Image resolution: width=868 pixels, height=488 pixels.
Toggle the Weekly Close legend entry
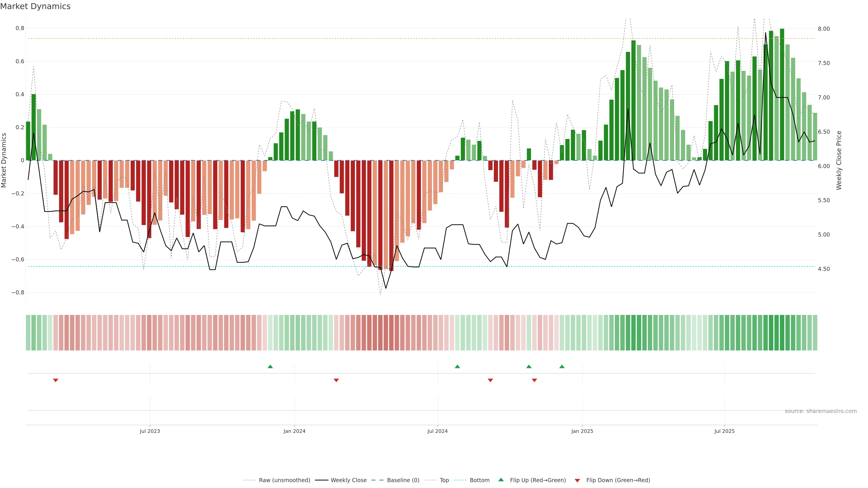coord(348,480)
